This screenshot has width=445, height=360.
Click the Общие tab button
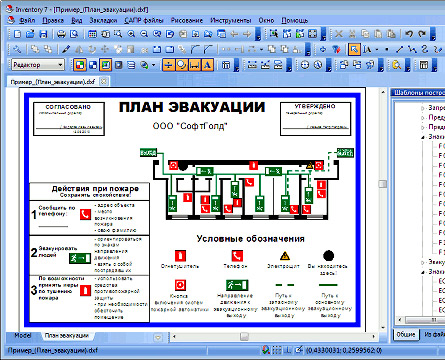[406, 334]
